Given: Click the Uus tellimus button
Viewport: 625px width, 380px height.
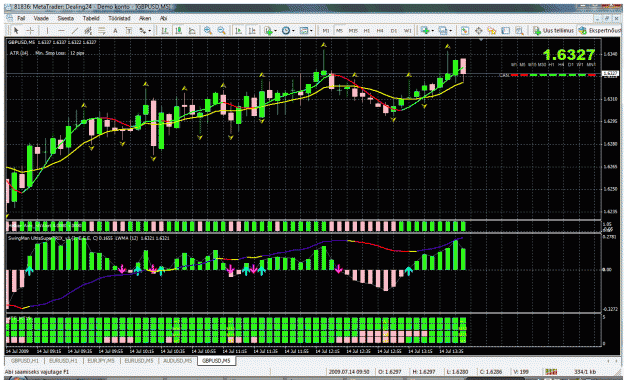Looking at the screenshot, I should 553,31.
